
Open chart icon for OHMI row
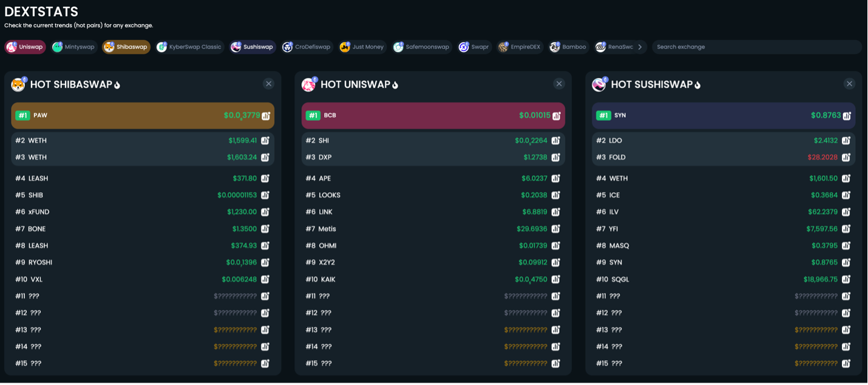[x=555, y=246]
